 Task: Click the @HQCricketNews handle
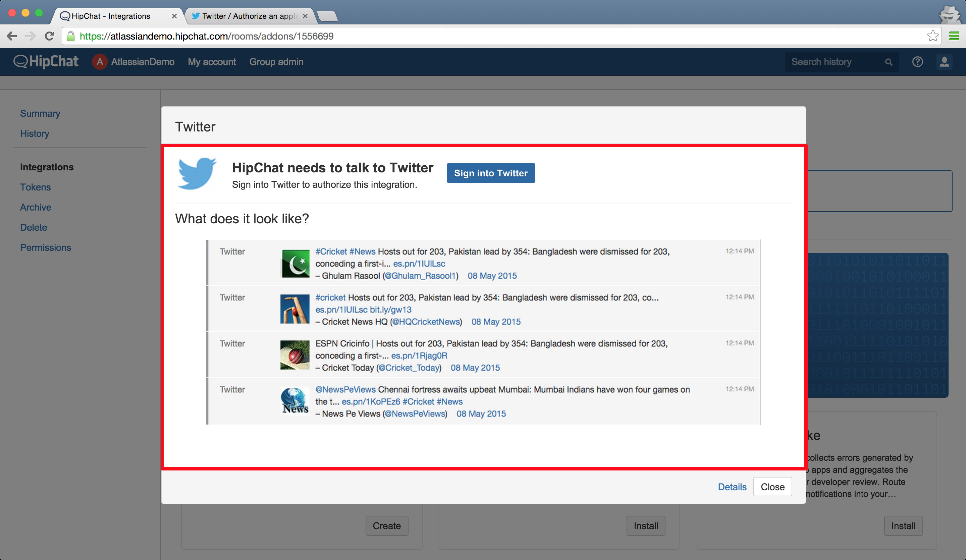coord(426,322)
